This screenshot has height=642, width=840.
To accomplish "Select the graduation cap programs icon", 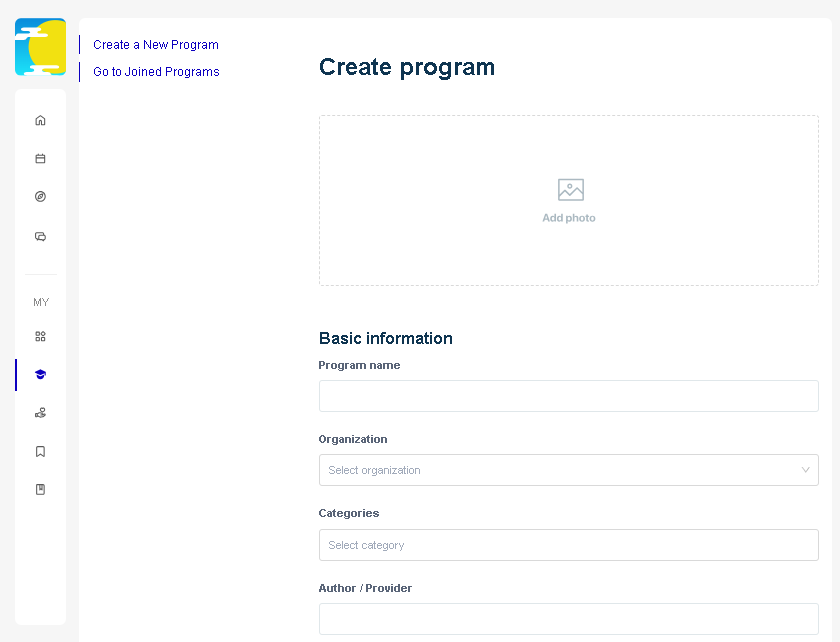I will click(x=40, y=374).
